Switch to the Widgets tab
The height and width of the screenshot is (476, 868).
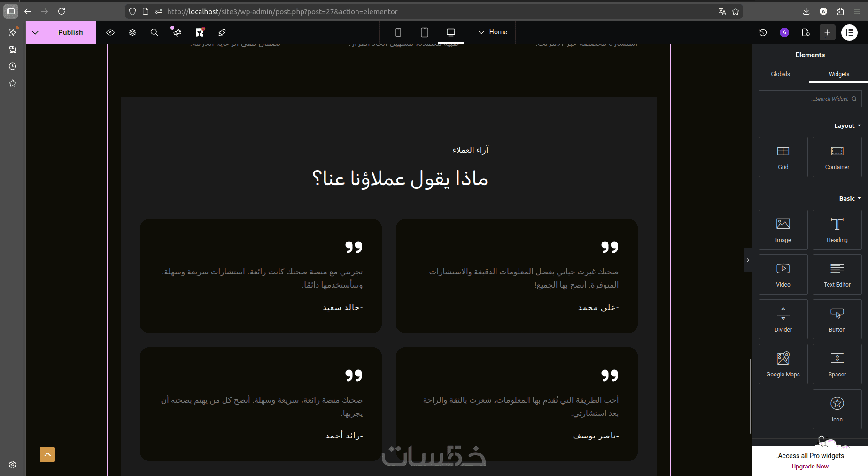[839, 74]
